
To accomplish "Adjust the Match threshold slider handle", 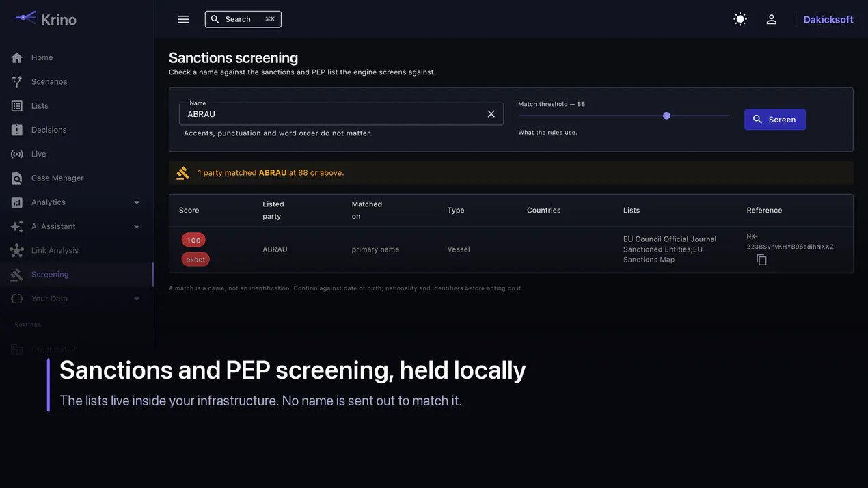I will (666, 116).
